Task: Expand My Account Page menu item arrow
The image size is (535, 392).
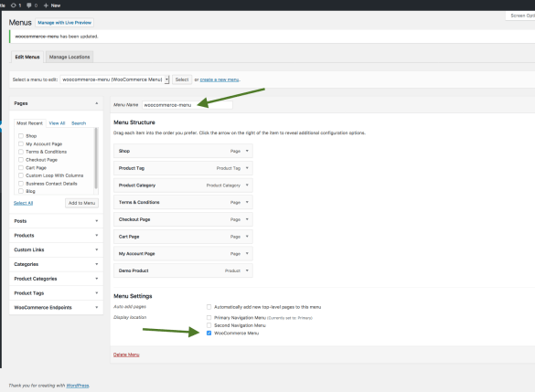Action: [247, 253]
